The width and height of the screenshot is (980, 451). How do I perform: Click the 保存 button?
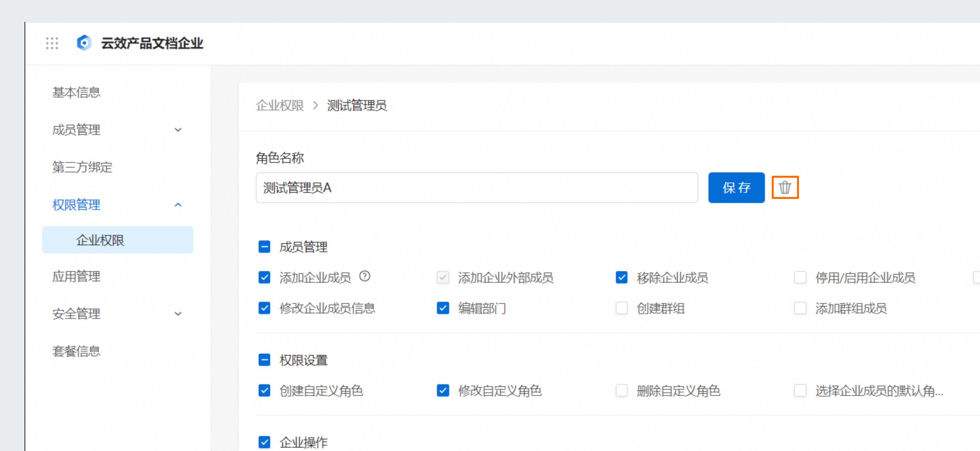point(736,187)
